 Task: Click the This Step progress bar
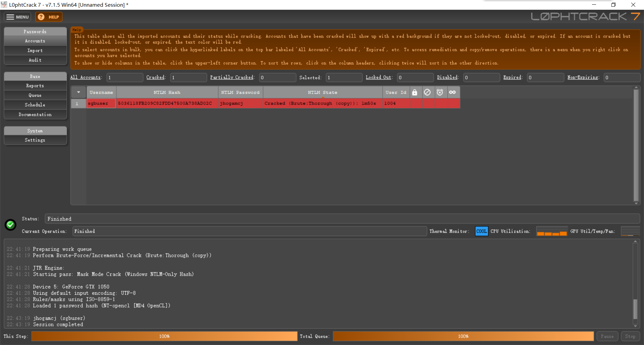164,336
